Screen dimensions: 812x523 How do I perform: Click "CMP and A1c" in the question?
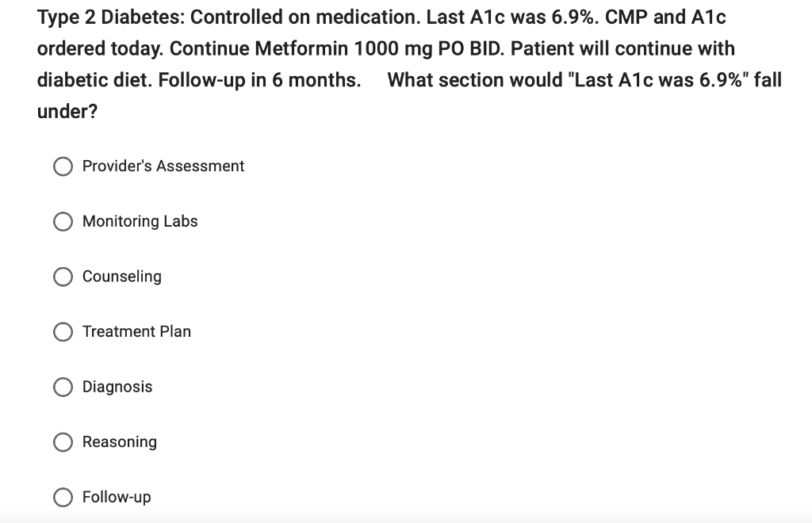coord(665,17)
